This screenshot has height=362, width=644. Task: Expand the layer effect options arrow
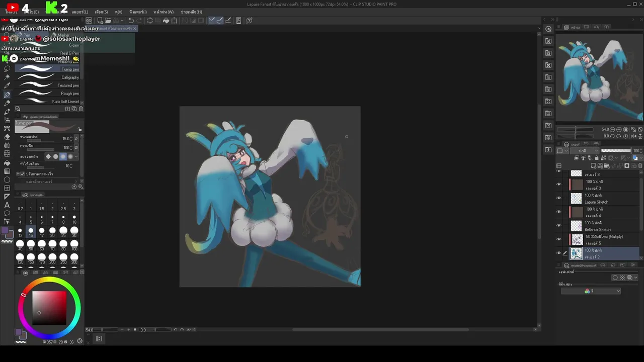(636, 278)
